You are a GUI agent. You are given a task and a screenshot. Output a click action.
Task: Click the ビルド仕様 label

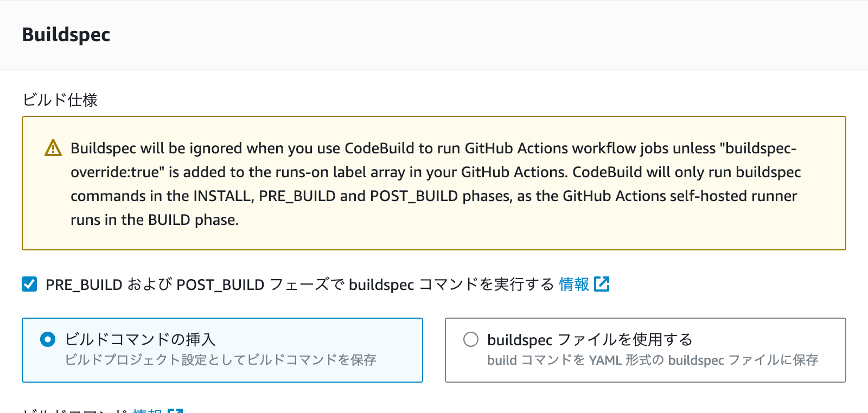click(x=60, y=100)
